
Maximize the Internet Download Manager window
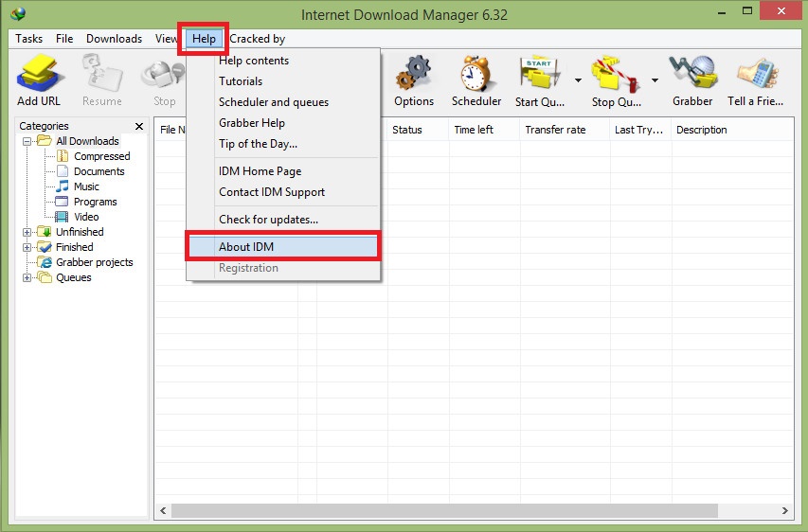tap(747, 10)
